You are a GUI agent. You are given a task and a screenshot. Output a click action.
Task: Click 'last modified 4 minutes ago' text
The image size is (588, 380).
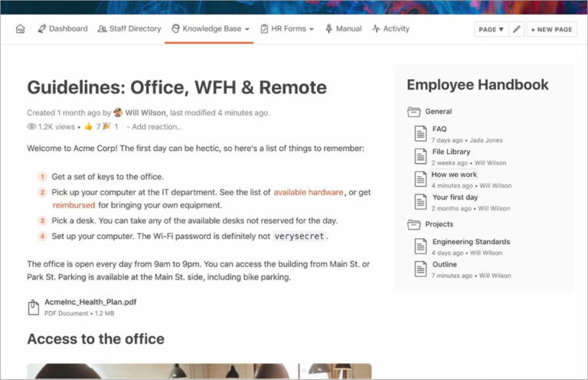point(220,113)
